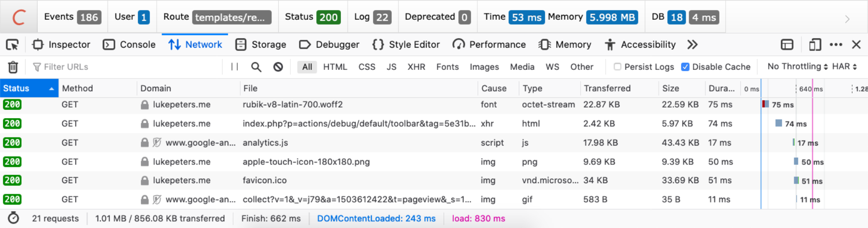The width and height of the screenshot is (868, 228).
Task: Open the DB queries debug panel
Action: pyautogui.click(x=685, y=17)
